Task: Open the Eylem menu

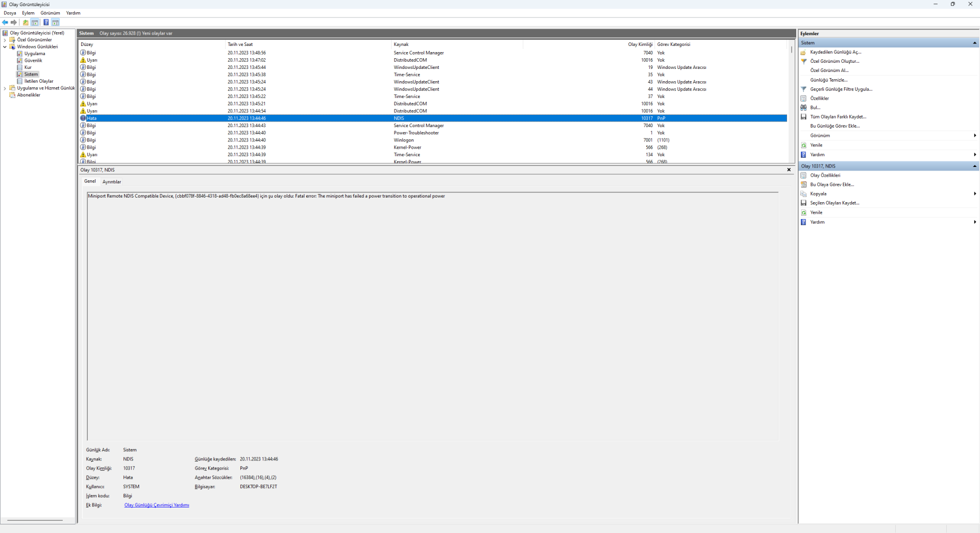Action: click(29, 13)
